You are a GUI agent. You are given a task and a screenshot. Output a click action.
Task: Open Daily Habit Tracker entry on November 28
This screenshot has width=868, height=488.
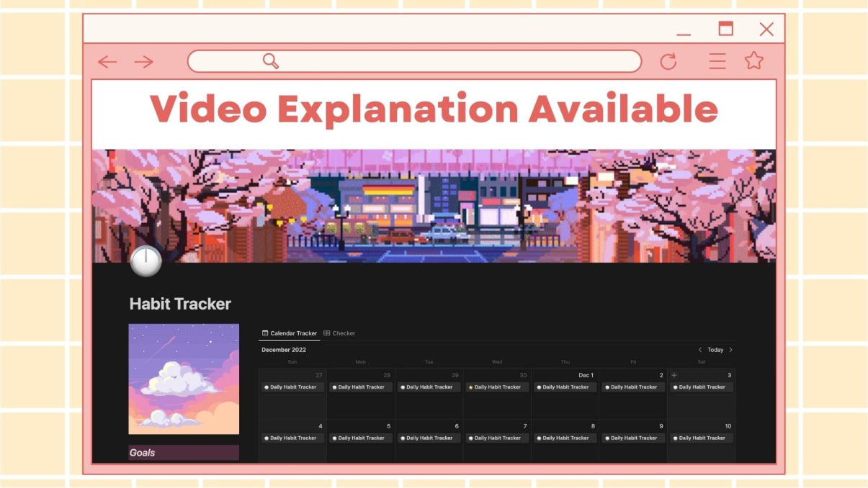361,387
